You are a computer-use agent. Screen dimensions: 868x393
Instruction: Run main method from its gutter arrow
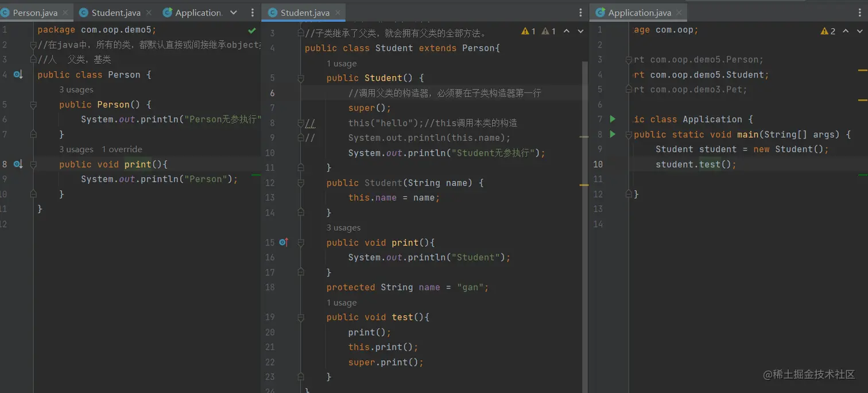tap(613, 134)
